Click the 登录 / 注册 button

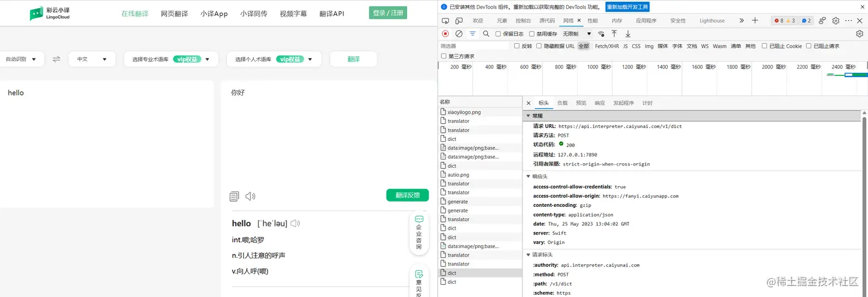tap(388, 13)
